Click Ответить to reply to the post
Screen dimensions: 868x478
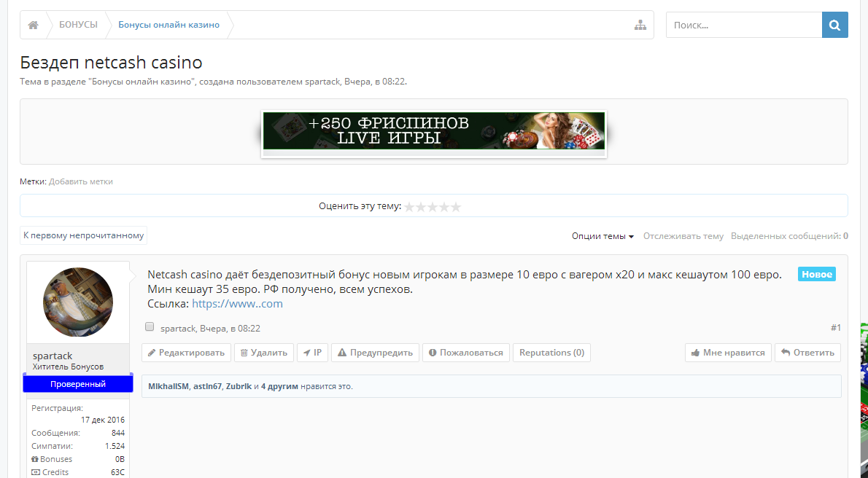click(x=807, y=353)
